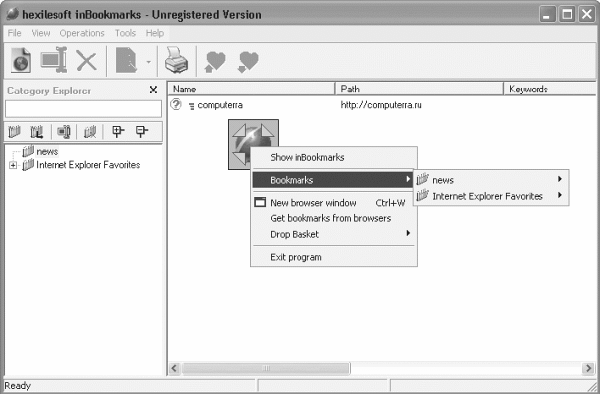This screenshot has width=600, height=394.
Task: Click delete category folder icon
Action: click(90, 132)
